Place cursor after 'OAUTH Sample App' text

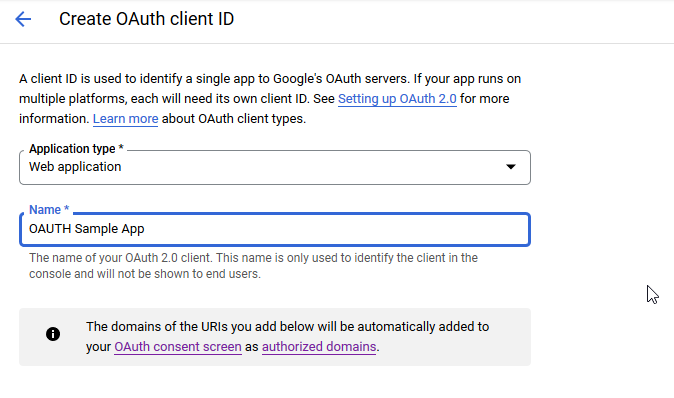pyautogui.click(x=145, y=229)
